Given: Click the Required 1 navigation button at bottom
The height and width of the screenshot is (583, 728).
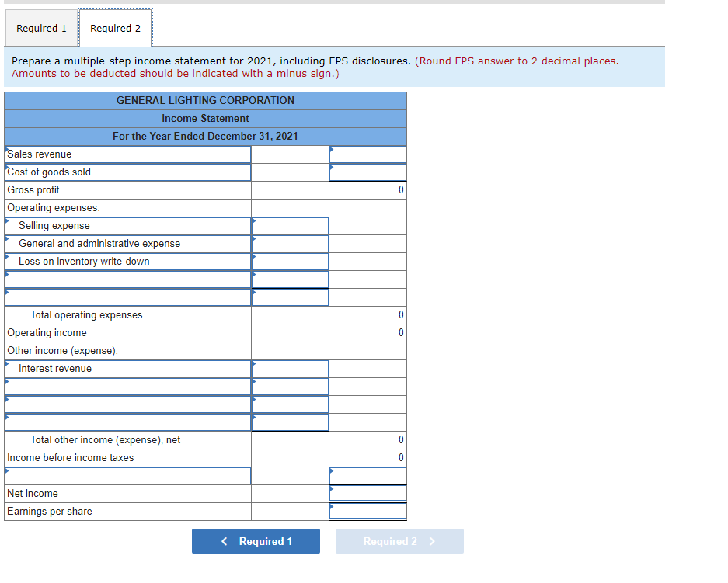Looking at the screenshot, I should click(x=256, y=541).
